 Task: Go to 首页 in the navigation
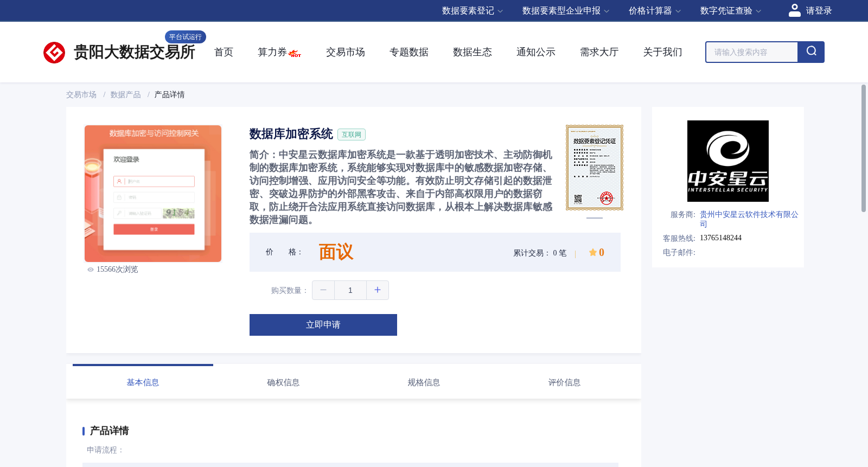point(224,52)
